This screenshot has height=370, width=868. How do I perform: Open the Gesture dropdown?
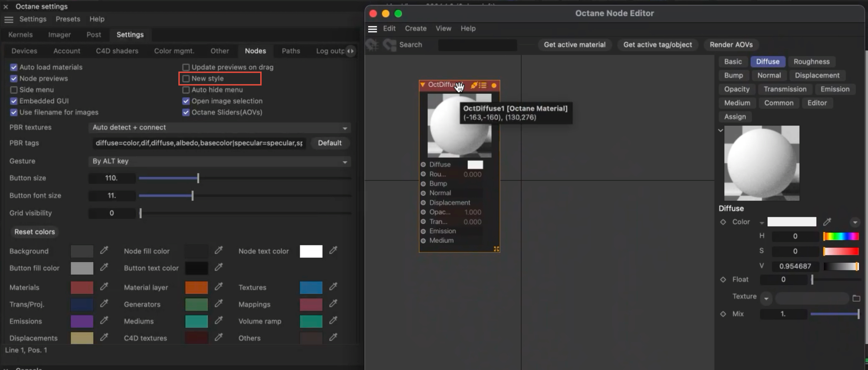click(x=219, y=161)
